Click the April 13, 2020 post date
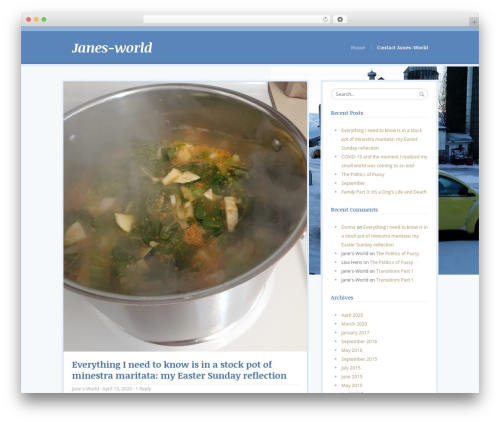This screenshot has width=500, height=423. click(x=117, y=389)
